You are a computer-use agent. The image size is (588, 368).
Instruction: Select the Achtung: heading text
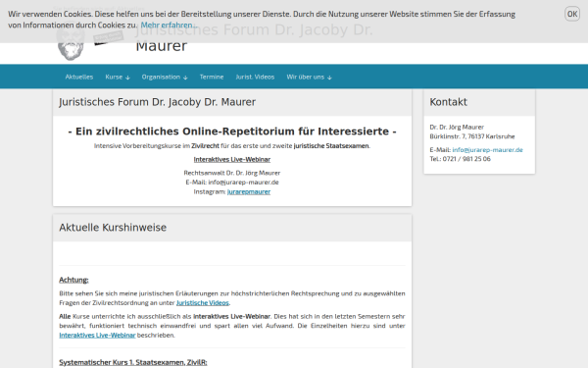click(73, 280)
